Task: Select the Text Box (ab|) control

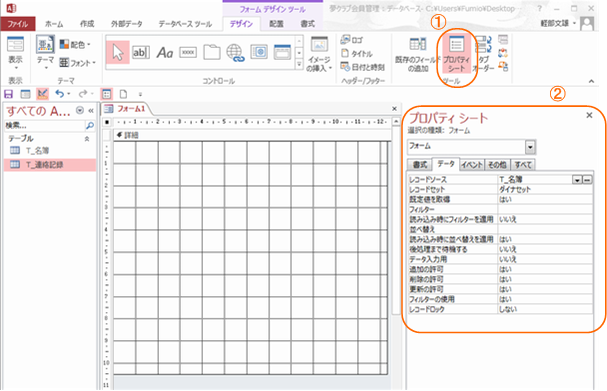Action: 141,53
